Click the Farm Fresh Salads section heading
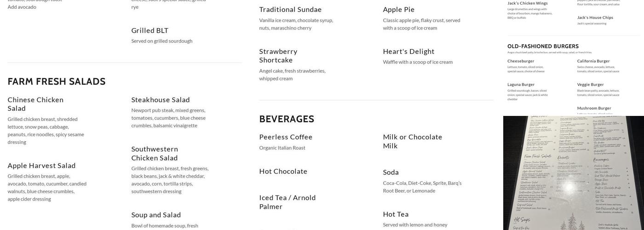Viewport: 644px width, 230px height. point(57,81)
